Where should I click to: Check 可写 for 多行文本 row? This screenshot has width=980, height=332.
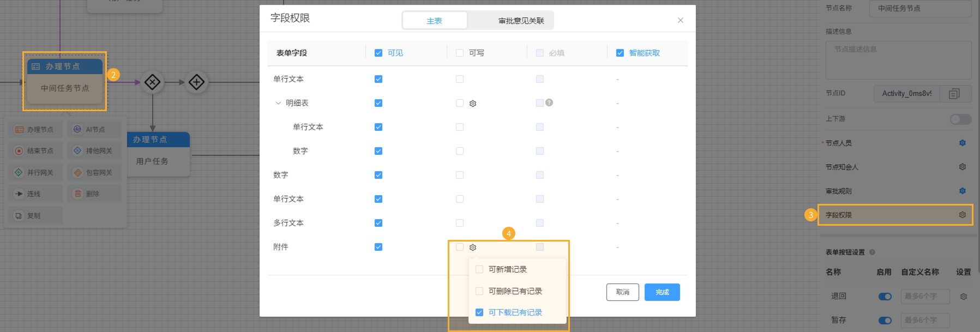[x=460, y=223]
